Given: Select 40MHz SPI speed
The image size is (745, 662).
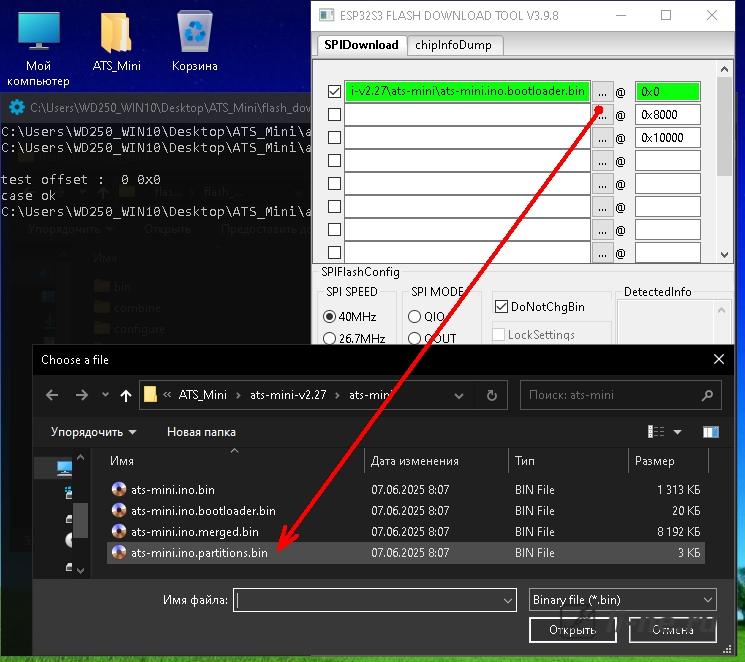Looking at the screenshot, I should point(329,317).
